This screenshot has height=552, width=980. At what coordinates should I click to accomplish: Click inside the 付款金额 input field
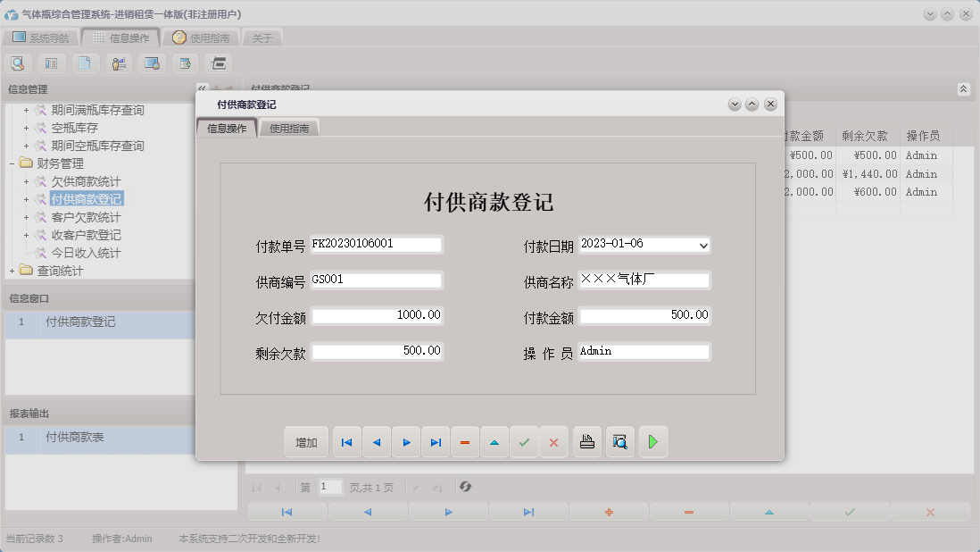(x=644, y=315)
